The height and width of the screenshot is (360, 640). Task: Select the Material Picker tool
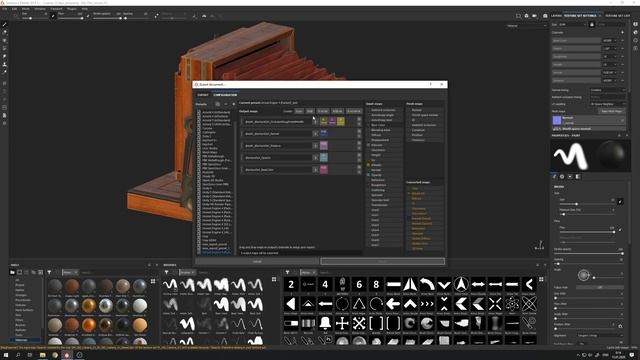[4, 72]
